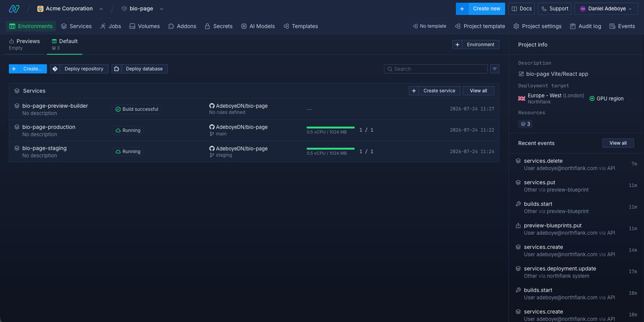Open the Audit log page
The width and height of the screenshot is (644, 322).
[586, 26]
